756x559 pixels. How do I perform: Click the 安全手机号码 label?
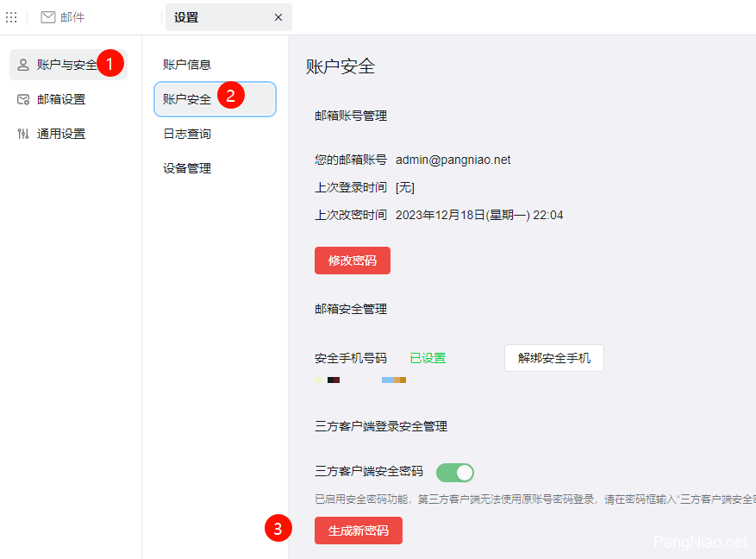coord(351,358)
